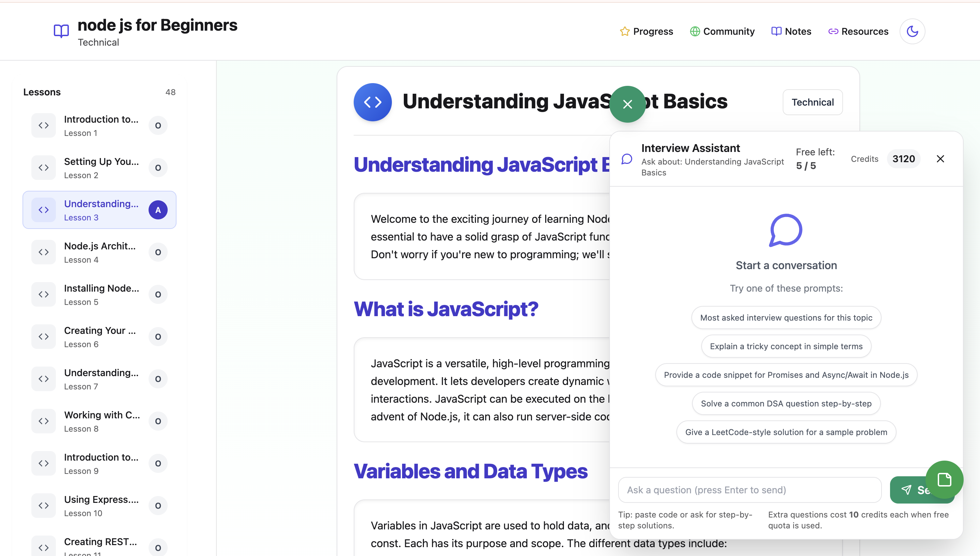Click the Technical tag badge
980x556 pixels.
[813, 102]
